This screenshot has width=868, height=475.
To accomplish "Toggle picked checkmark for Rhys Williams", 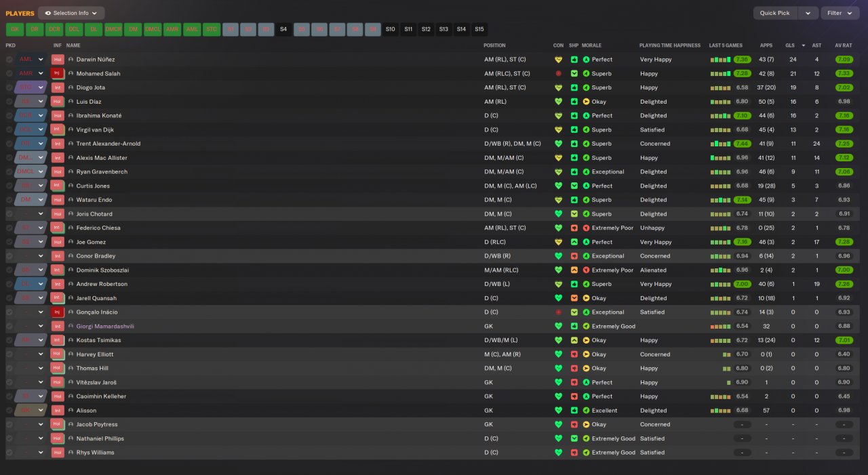I will click(9, 453).
